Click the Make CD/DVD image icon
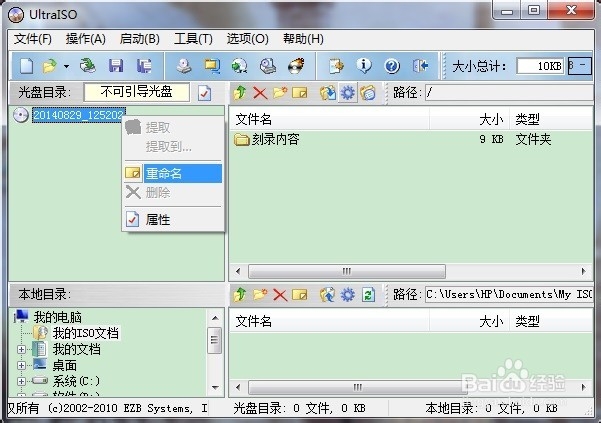The image size is (601, 423). 184,66
